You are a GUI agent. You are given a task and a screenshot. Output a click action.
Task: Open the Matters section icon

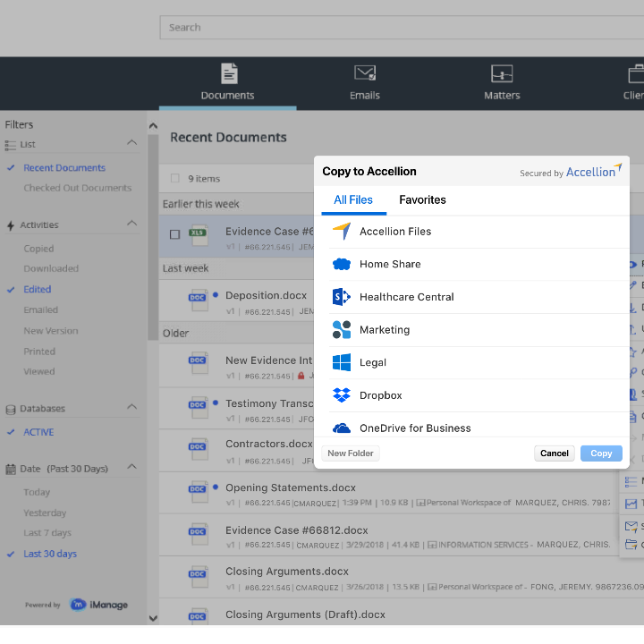pyautogui.click(x=502, y=73)
